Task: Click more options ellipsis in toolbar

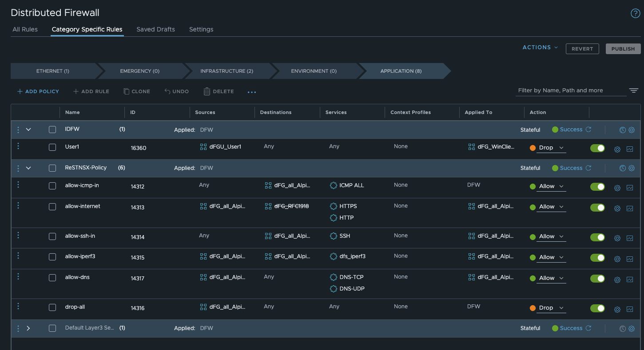Action: click(x=252, y=92)
